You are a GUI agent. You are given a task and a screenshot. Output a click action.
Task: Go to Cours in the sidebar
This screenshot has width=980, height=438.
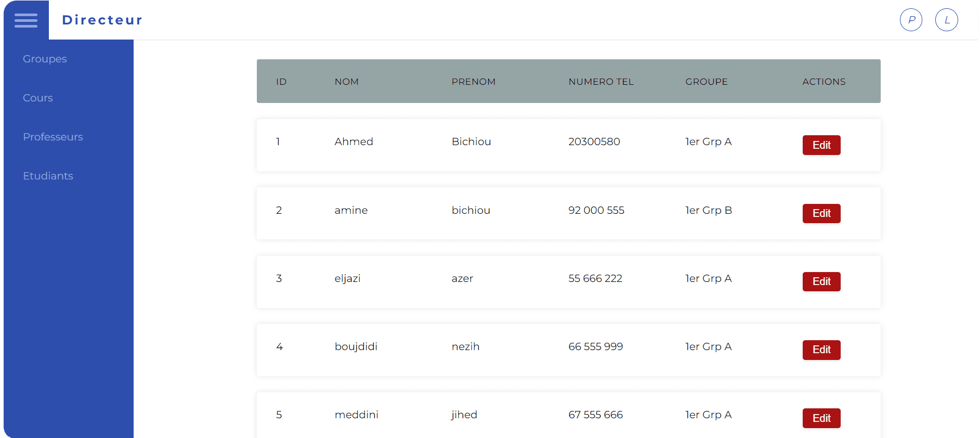click(x=38, y=98)
